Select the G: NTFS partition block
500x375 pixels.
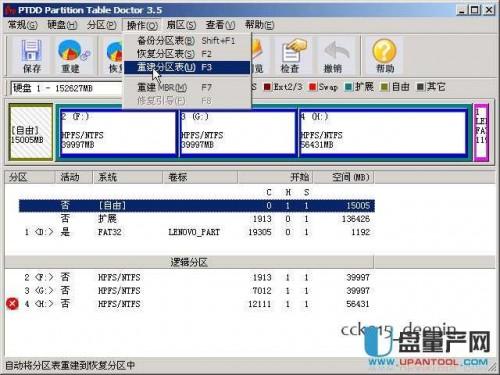tap(238, 133)
